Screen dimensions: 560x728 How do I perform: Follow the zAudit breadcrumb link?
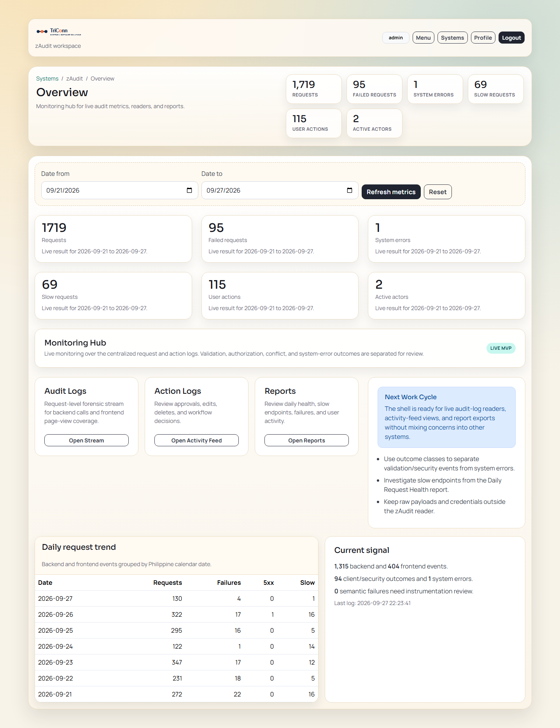pos(74,79)
